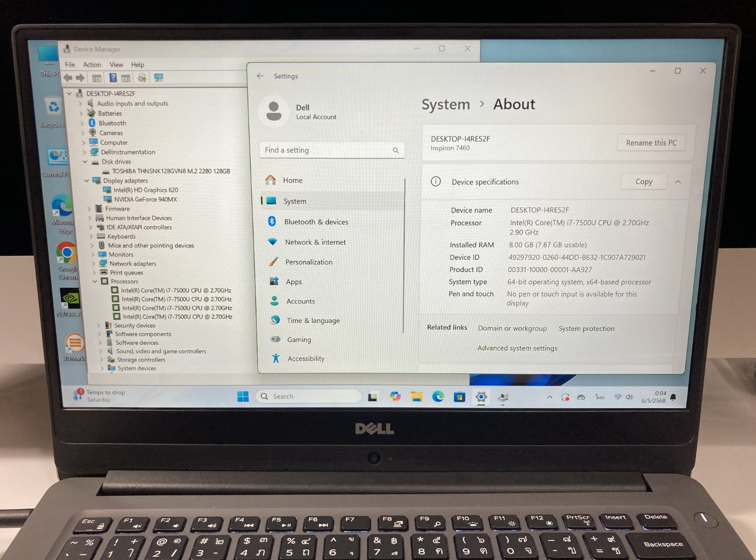Image resolution: width=756 pixels, height=560 pixels.
Task: Collapse the Disk drives node
Action: coord(85,162)
